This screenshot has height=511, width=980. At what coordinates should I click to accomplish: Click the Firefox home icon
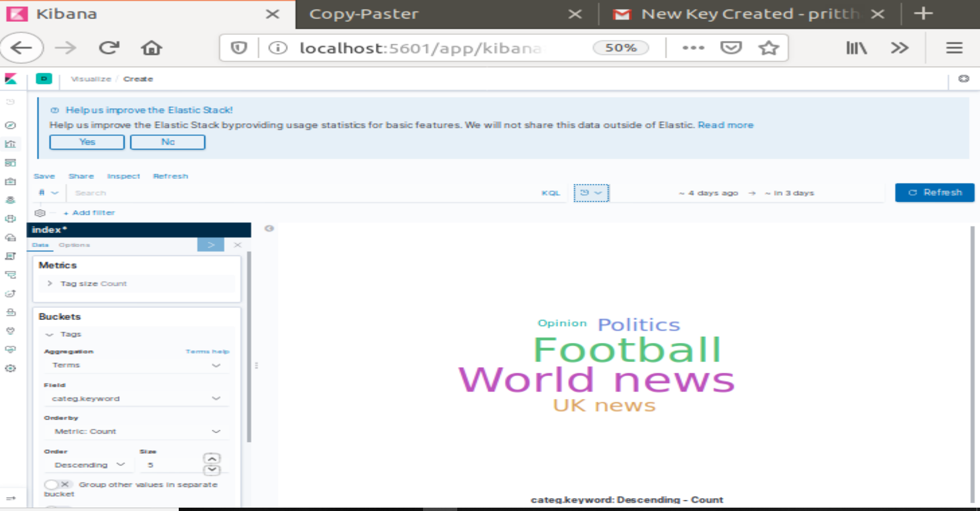tap(151, 48)
